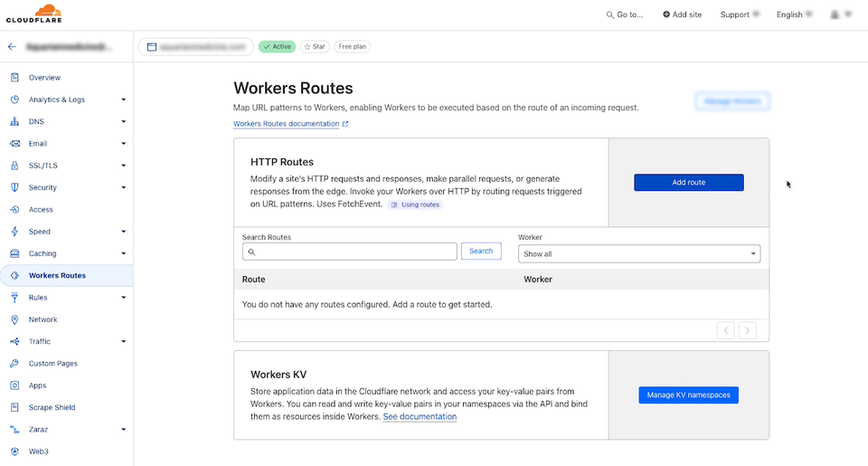Click the user account avatar icon
The width and height of the screenshot is (868, 466).
tap(835, 14)
